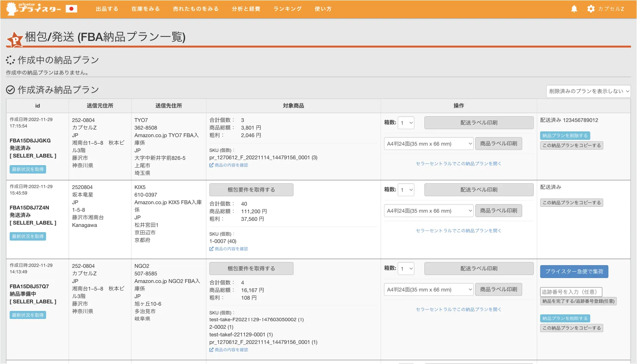This screenshot has width=637, height=364.
Task: Click 梱包要件を取得する for NGO2 plan
Action: [251, 269]
